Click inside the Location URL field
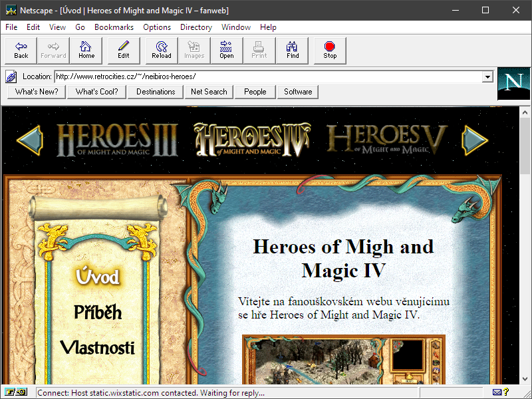 point(266,76)
